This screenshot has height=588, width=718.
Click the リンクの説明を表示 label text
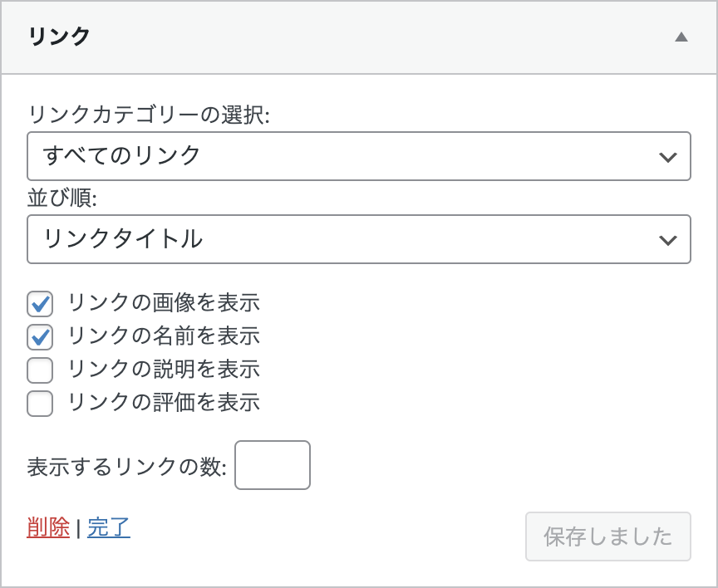click(164, 370)
